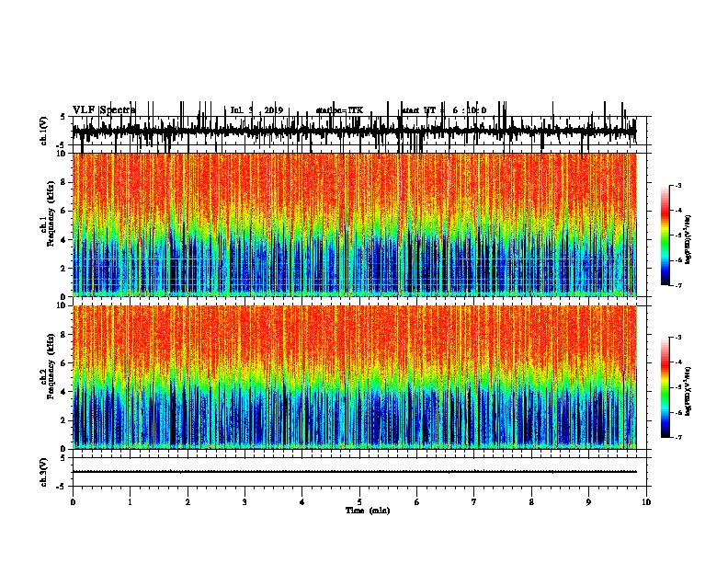Click the ch.2 color bar log(PSD) label

(688, 391)
